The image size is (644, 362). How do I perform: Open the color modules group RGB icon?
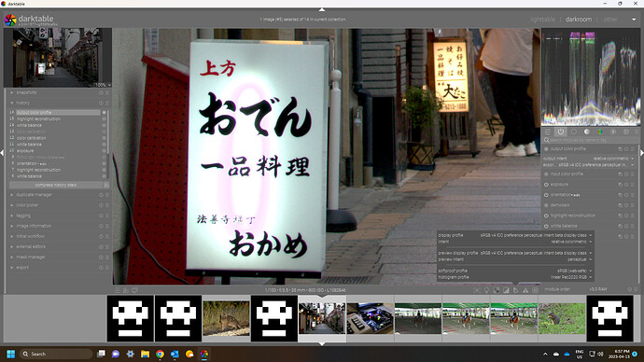pyautogui.click(x=600, y=132)
